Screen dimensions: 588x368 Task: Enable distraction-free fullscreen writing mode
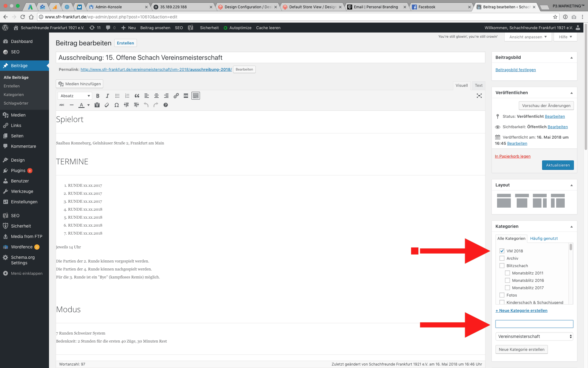(479, 96)
